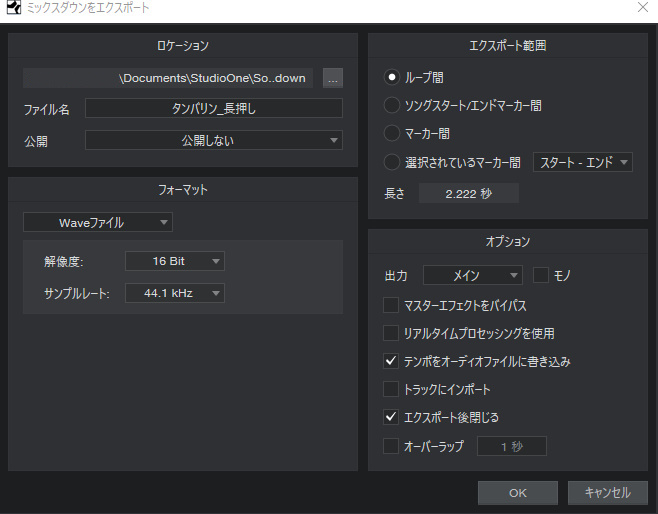658x514 pixels.
Task: Open the スタート - エンド marker dropdown
Action: tap(582, 162)
